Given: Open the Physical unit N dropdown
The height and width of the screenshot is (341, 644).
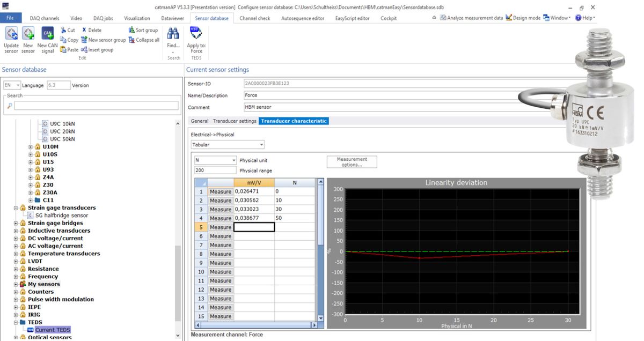Looking at the screenshot, I should (x=233, y=160).
